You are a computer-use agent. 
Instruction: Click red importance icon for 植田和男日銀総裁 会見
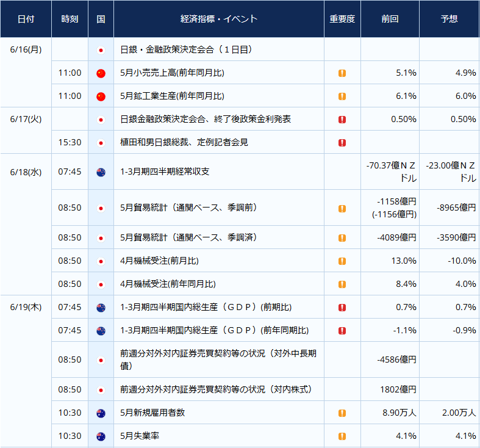click(342, 143)
